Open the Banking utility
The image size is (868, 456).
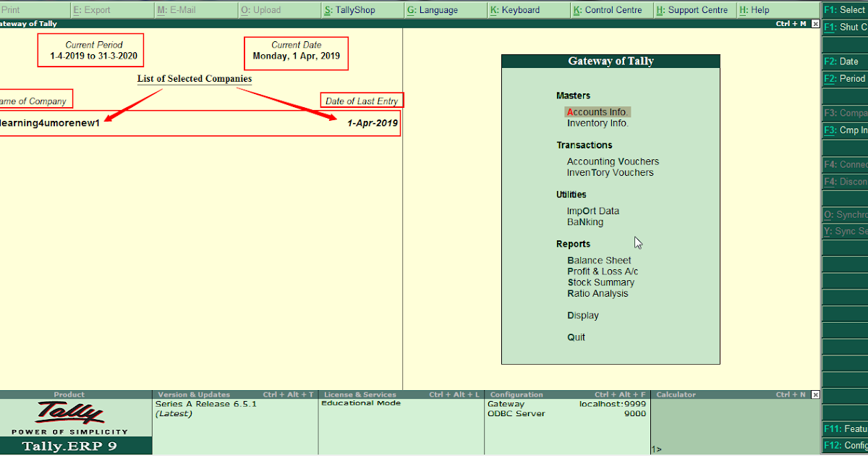point(584,221)
